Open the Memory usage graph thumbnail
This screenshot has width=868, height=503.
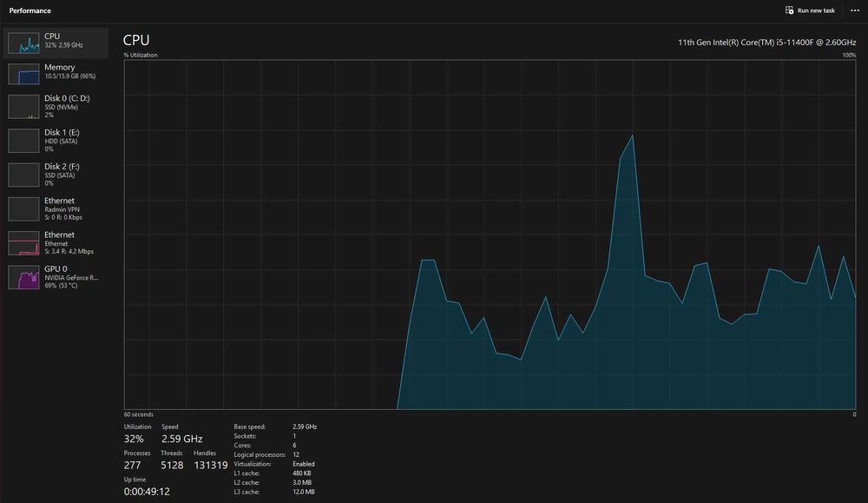(23, 74)
